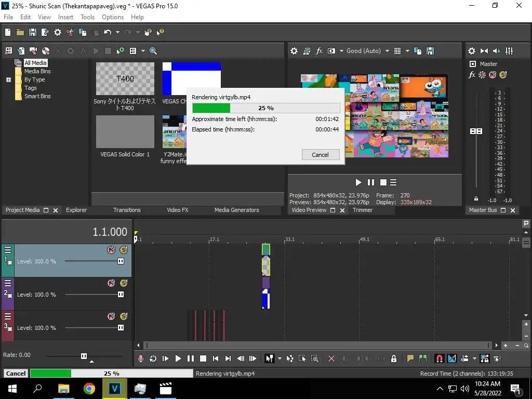Viewport: 532px width, 399px height.
Task: Switch to the Trimmer tab
Action: click(362, 210)
